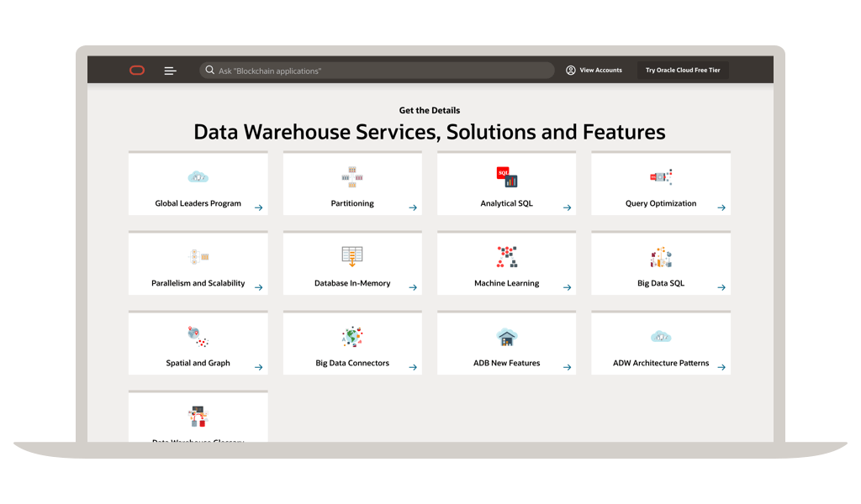Click the Oracle logo icon

point(137,71)
